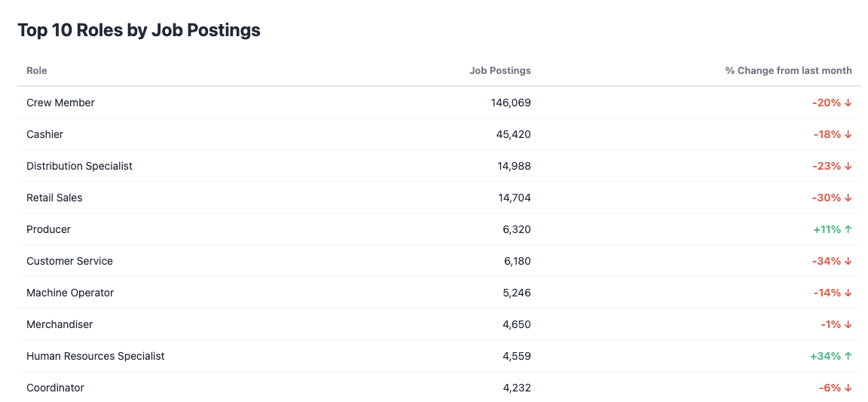The image size is (868, 402).
Task: Click the down arrow beside Merchandiser's -1%
Action: pos(848,324)
